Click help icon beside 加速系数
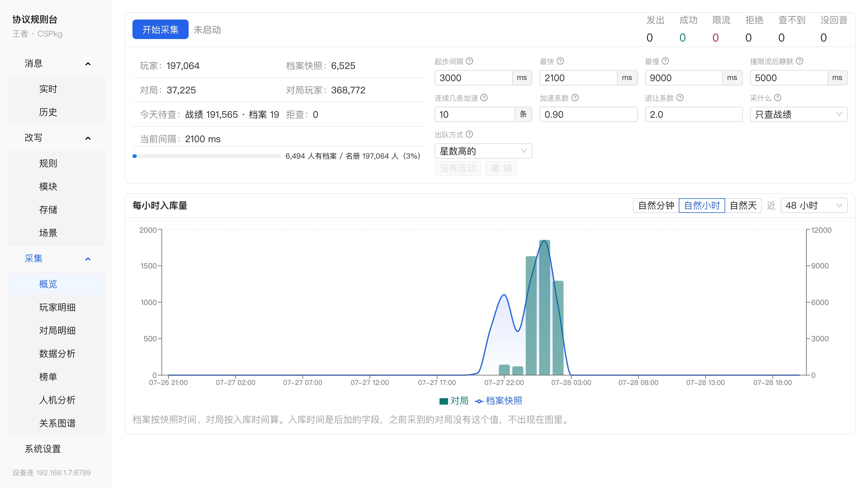Image resolution: width=868 pixels, height=488 pixels. pos(575,98)
